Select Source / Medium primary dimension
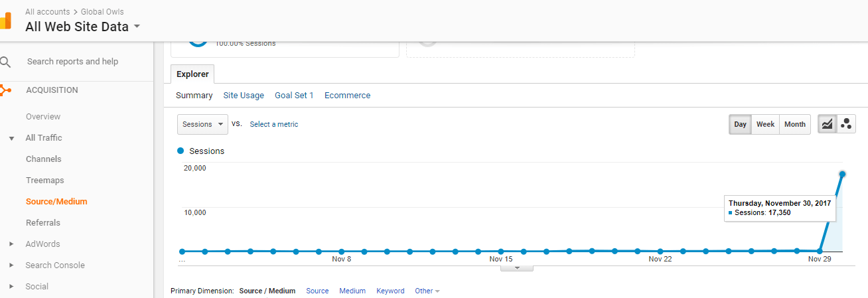The height and width of the screenshot is (298, 868). point(267,291)
